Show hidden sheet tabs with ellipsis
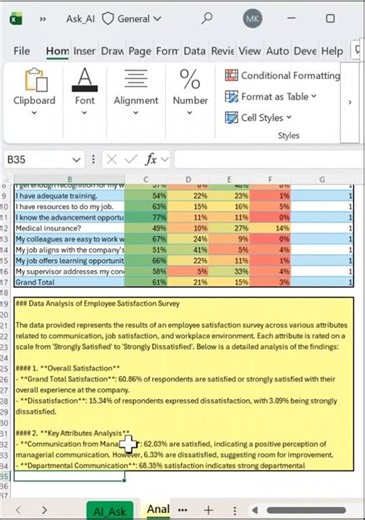365x520 pixels. point(182,510)
